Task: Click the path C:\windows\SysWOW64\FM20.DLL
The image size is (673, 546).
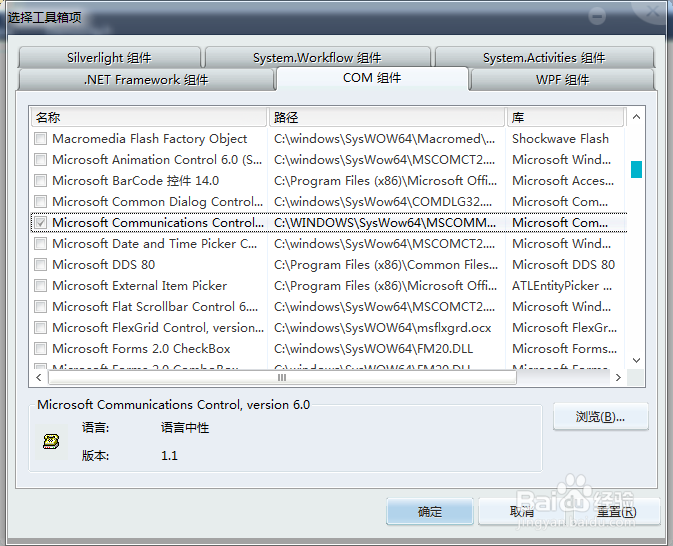Action: point(373,349)
